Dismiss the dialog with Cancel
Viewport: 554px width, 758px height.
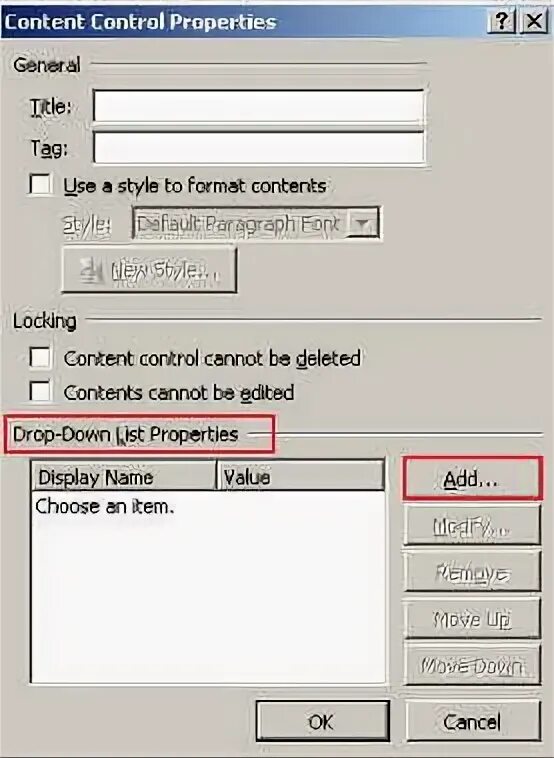[473, 722]
